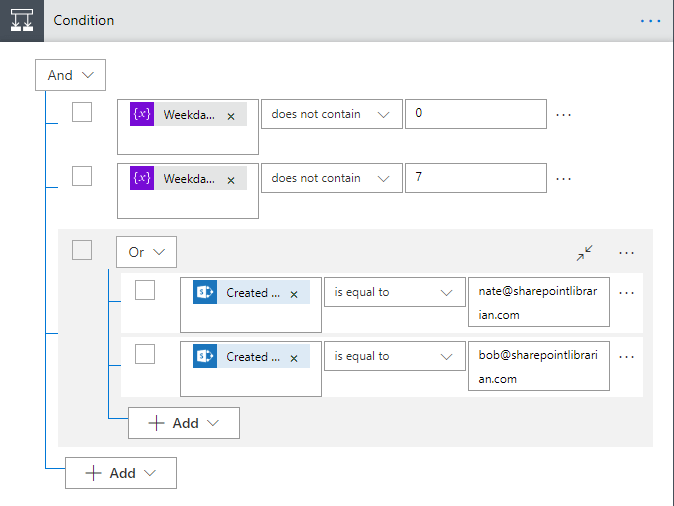Image resolution: width=674 pixels, height=506 pixels.
Task: Open the And group operator dropdown
Action: tap(70, 75)
